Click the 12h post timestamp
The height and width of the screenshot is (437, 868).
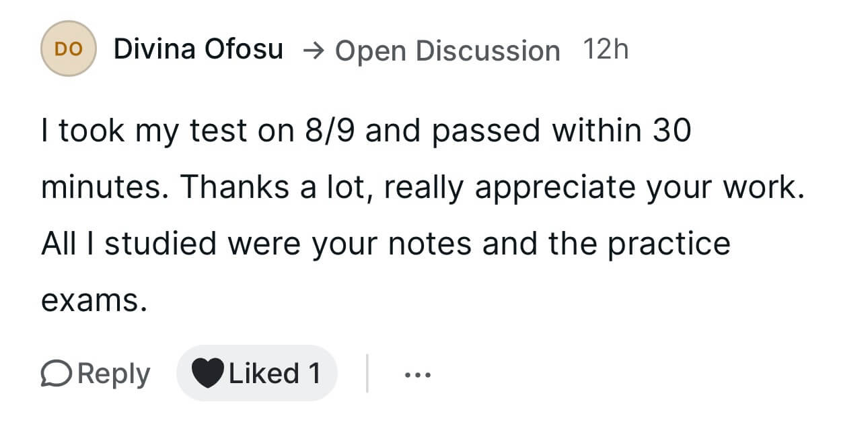606,49
